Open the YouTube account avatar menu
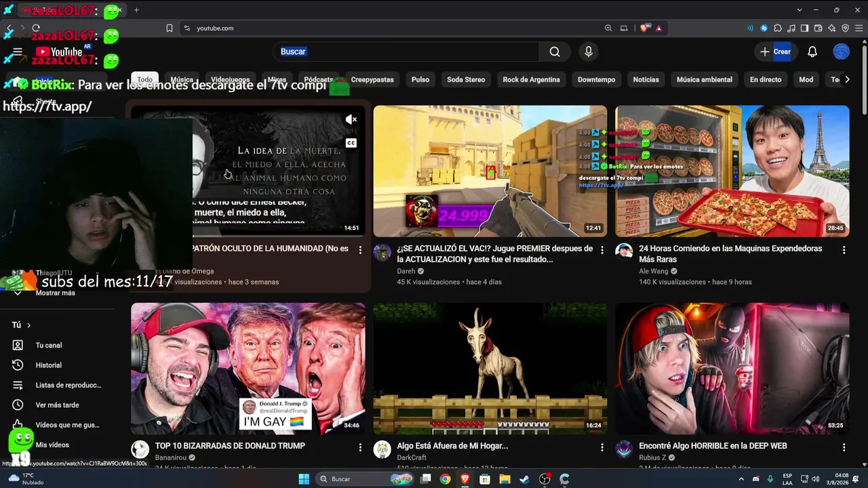The image size is (868, 488). (841, 52)
